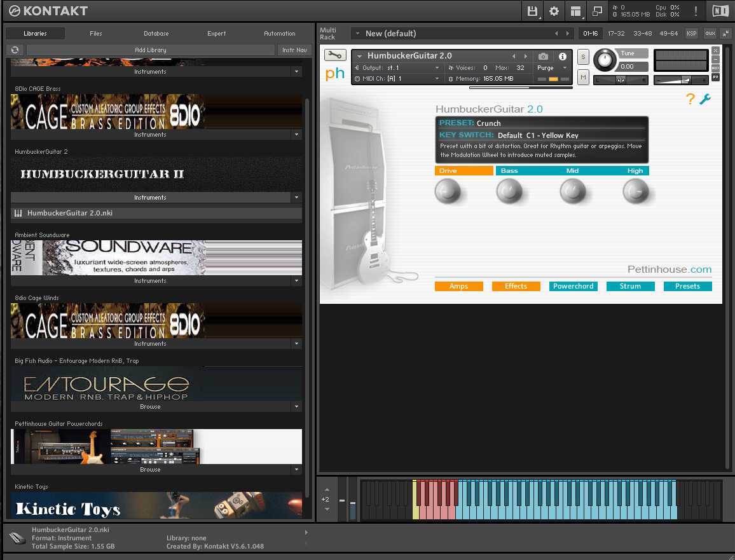Open the orange question mark help

pyautogui.click(x=690, y=99)
